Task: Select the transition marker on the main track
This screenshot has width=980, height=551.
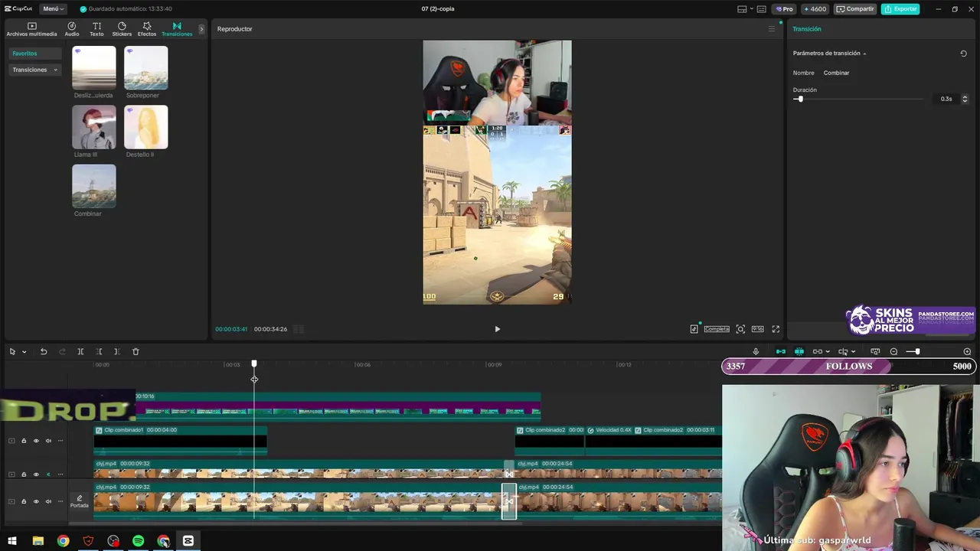Action: (509, 501)
